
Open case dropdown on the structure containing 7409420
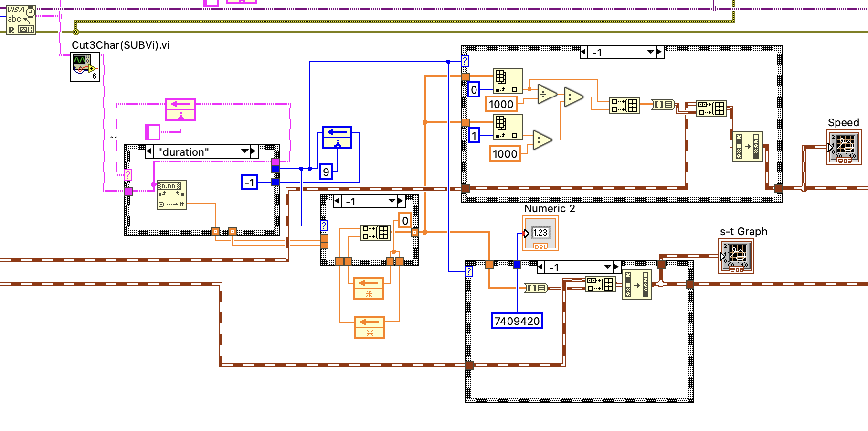(x=607, y=267)
